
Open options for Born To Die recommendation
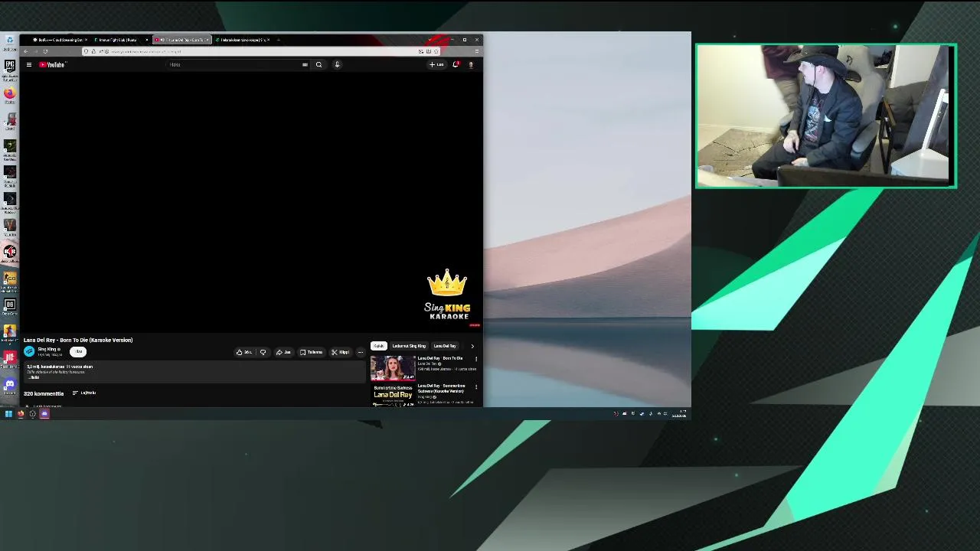click(x=475, y=359)
